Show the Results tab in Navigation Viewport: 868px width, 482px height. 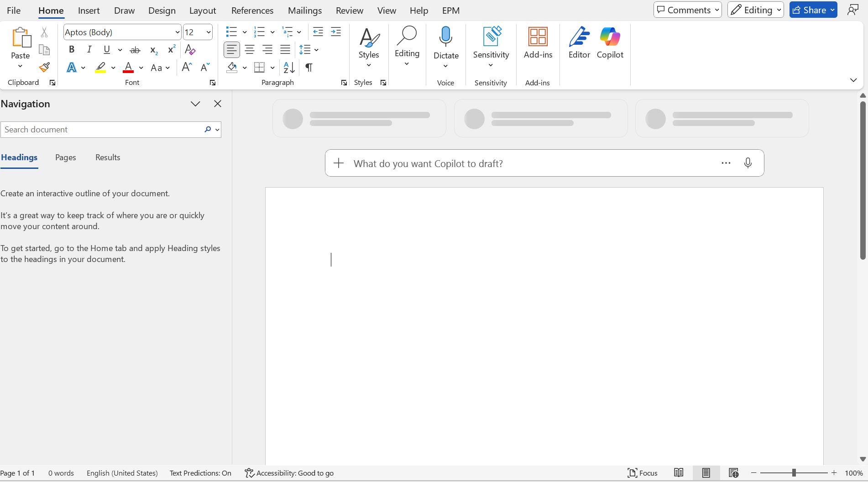pos(108,157)
